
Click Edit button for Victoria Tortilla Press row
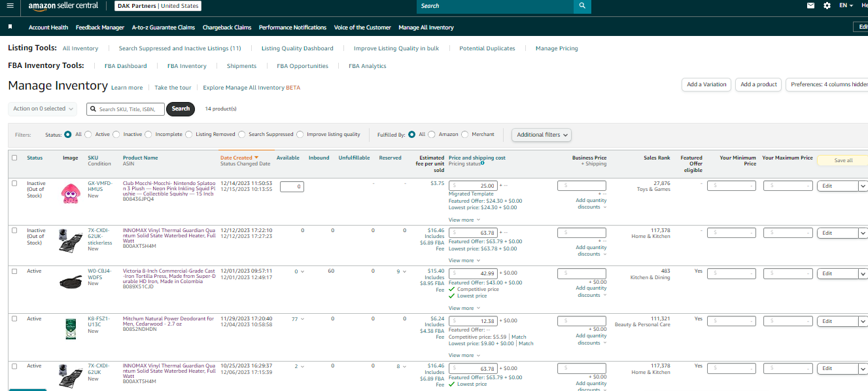(x=837, y=273)
